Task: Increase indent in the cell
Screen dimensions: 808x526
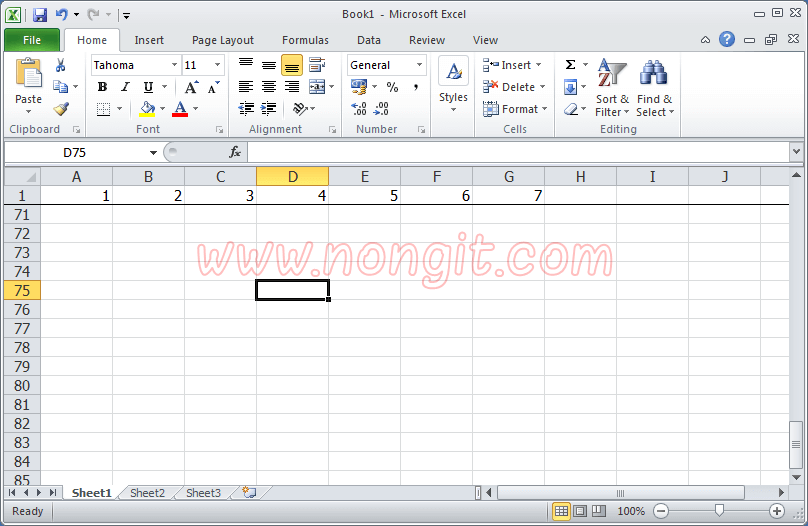Action: 268,109
